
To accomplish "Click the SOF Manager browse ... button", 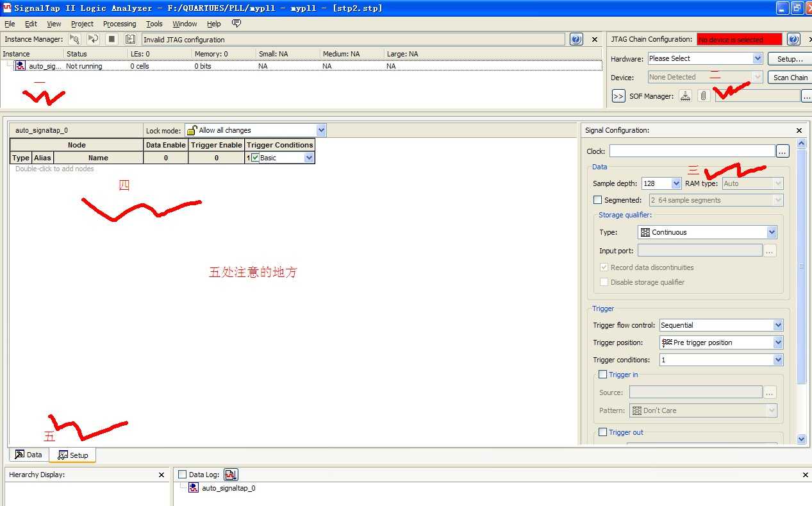I will pyautogui.click(x=806, y=96).
